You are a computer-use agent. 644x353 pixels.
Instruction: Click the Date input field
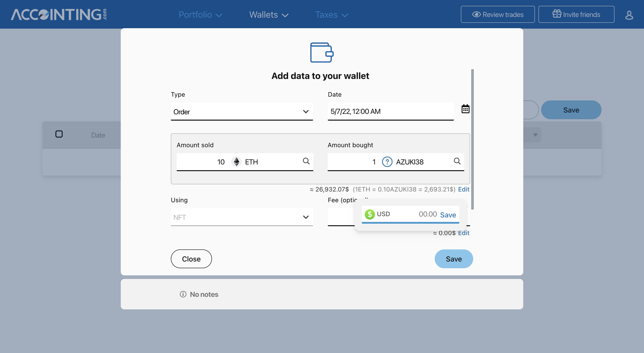point(390,112)
